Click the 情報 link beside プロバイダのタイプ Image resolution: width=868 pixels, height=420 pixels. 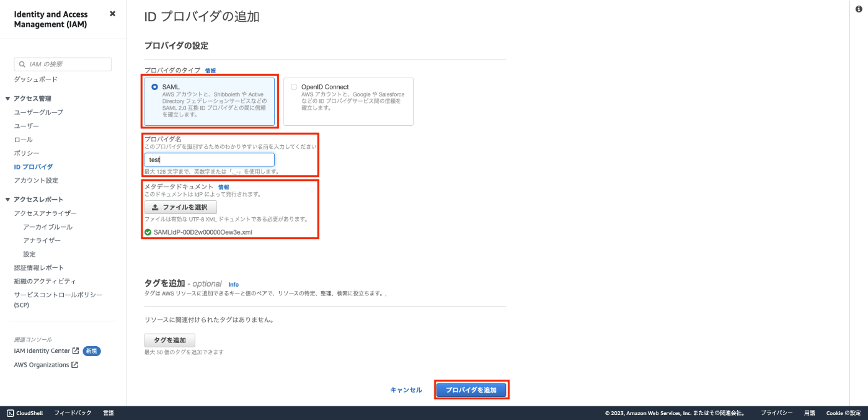point(210,71)
